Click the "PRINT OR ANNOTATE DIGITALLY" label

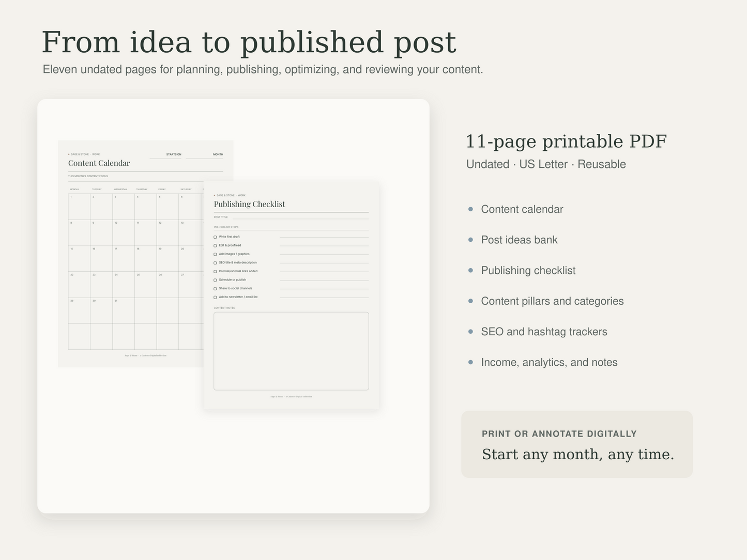point(559,434)
